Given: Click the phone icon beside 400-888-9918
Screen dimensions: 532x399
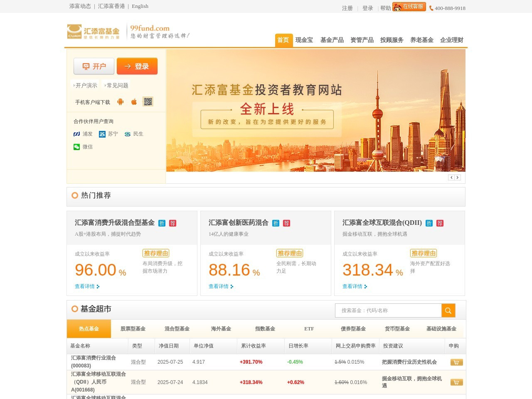Looking at the screenshot, I should tap(432, 8).
